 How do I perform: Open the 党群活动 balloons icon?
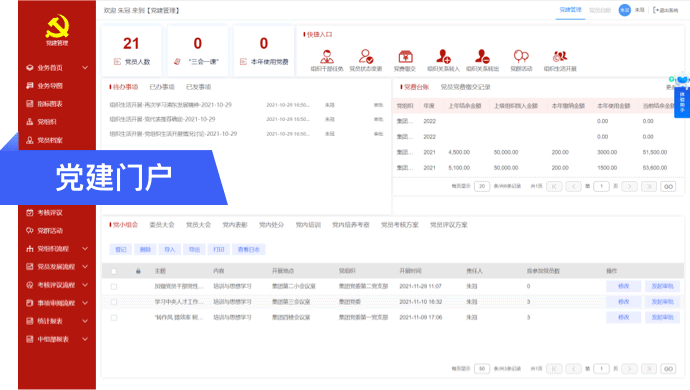click(x=521, y=56)
